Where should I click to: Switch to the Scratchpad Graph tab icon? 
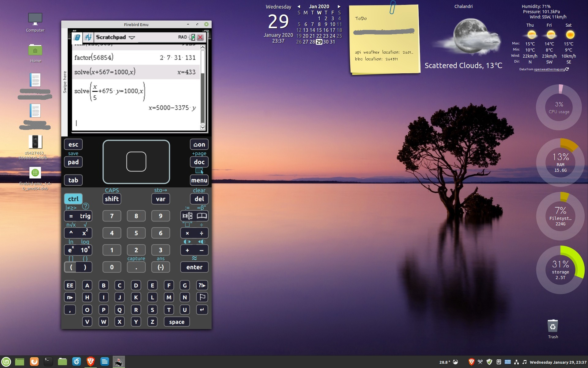click(x=88, y=37)
